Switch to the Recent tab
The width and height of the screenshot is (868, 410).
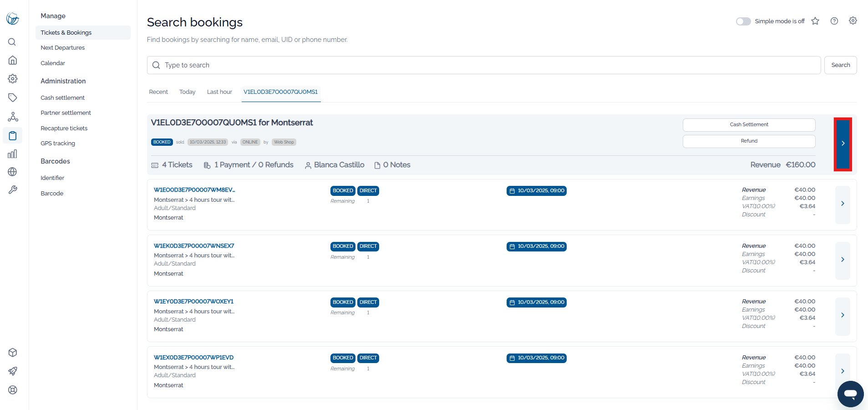158,92
